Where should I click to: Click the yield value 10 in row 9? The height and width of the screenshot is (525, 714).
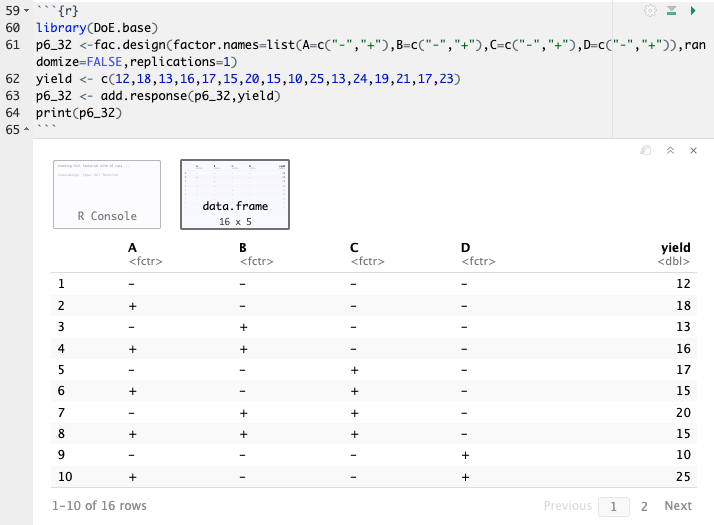click(683, 455)
